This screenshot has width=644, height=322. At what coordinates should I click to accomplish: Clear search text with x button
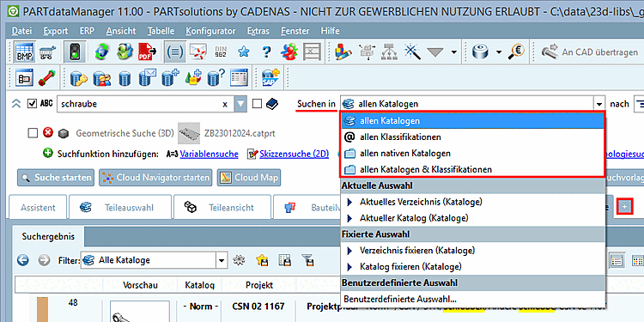click(x=225, y=104)
